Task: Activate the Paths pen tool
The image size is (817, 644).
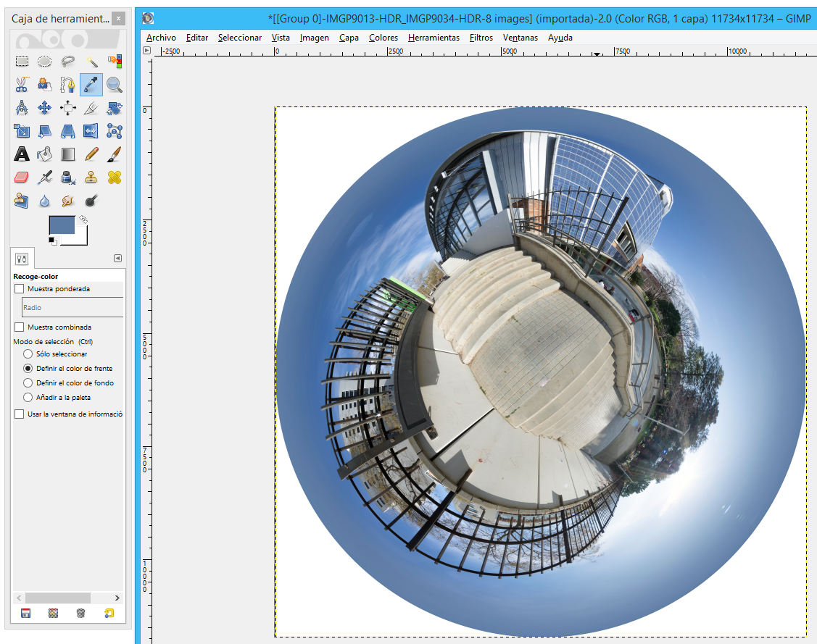Action: coord(68,85)
